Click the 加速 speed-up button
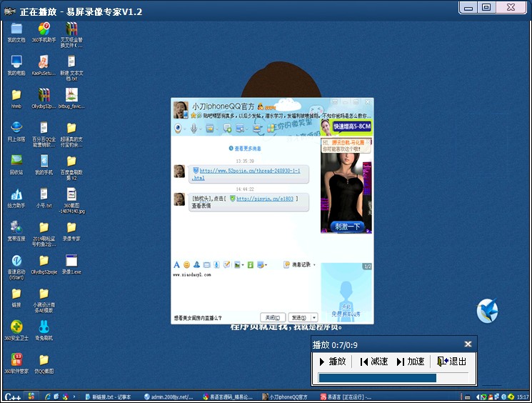Image resolution: width=532 pixels, height=403 pixels. [x=411, y=362]
